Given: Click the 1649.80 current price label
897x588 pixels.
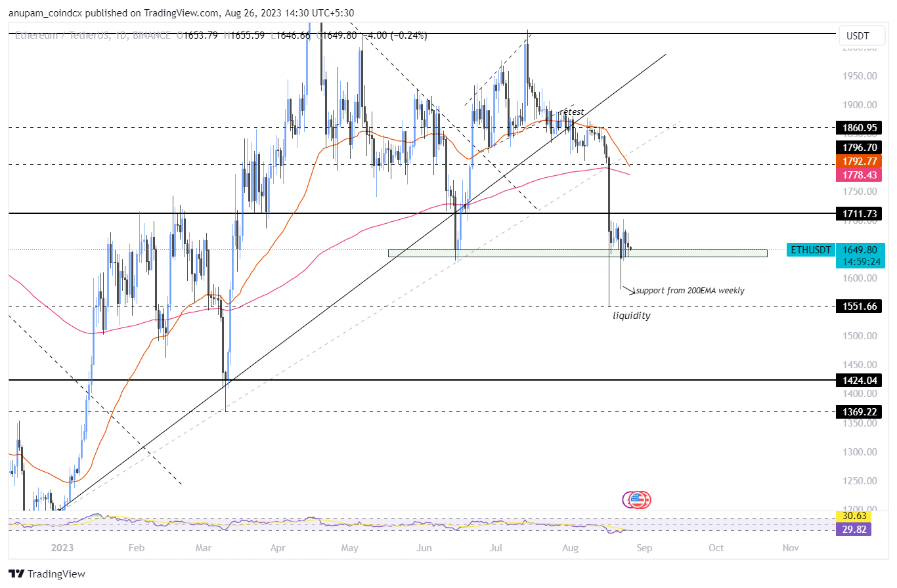Looking at the screenshot, I should coord(860,250).
